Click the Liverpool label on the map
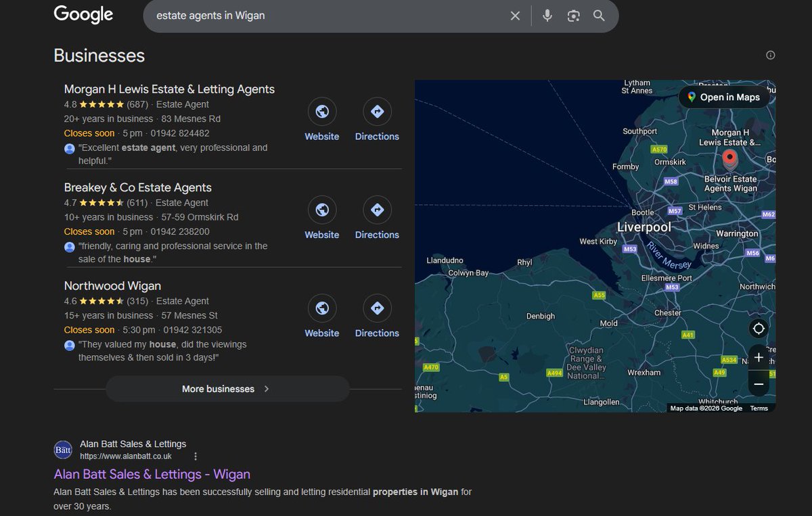 pos(644,227)
